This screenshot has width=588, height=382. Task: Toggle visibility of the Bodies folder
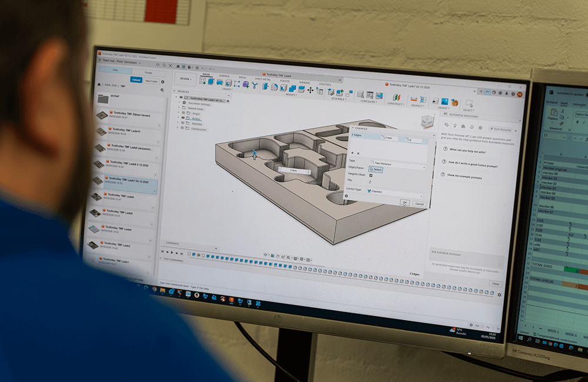183,118
